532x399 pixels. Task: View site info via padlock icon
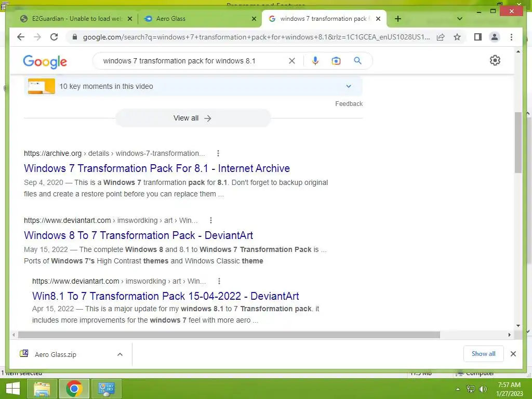75,37
